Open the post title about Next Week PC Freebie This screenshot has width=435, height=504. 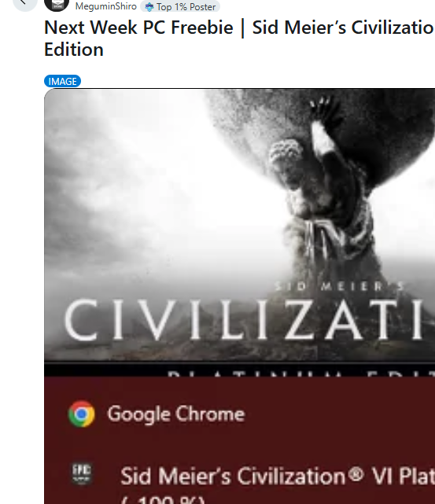pyautogui.click(x=239, y=39)
